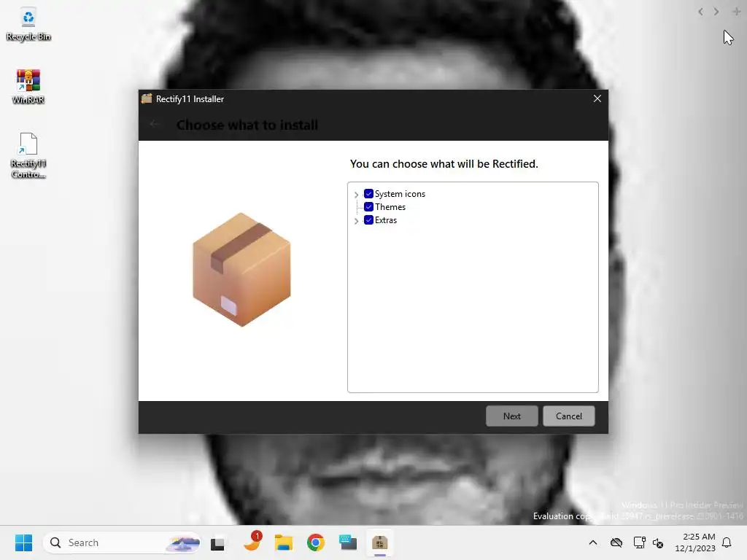The image size is (747, 560).
Task: Select the System icons label in tree
Action: pyautogui.click(x=400, y=194)
